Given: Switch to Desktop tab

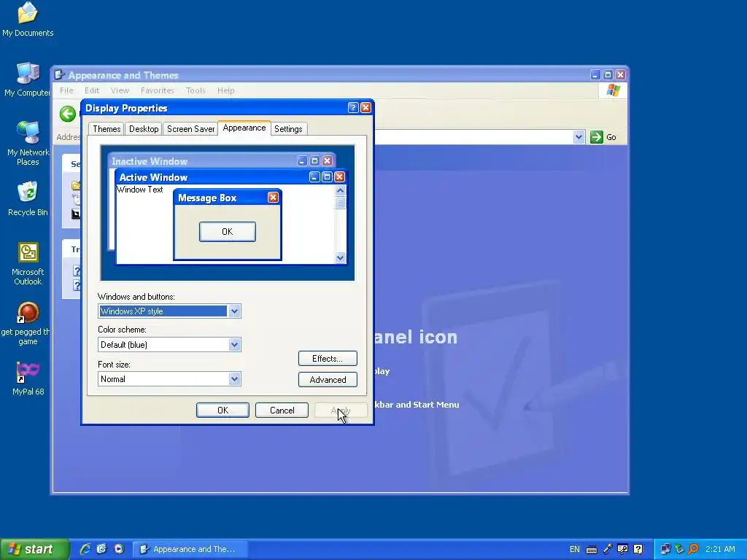Looking at the screenshot, I should pyautogui.click(x=144, y=129).
